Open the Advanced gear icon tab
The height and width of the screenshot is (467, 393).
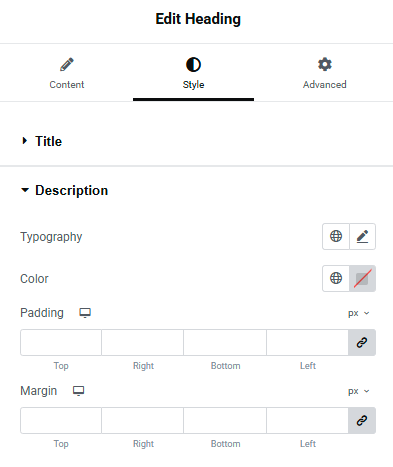pyautogui.click(x=325, y=64)
